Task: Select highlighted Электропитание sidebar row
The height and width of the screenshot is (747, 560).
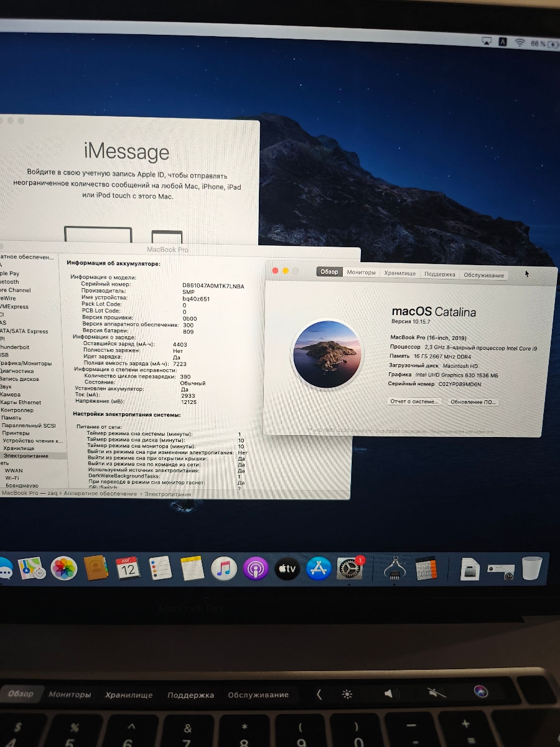Action: click(x=32, y=456)
